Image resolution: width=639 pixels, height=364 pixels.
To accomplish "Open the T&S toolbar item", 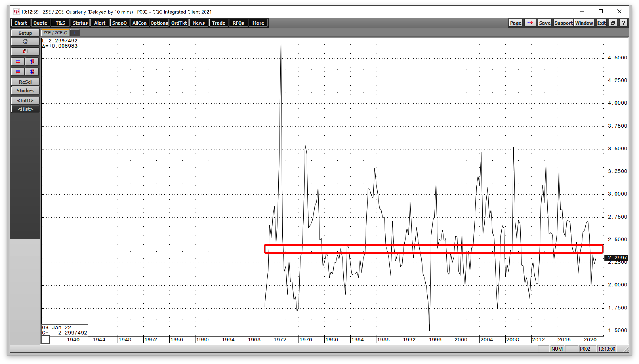I will [60, 23].
